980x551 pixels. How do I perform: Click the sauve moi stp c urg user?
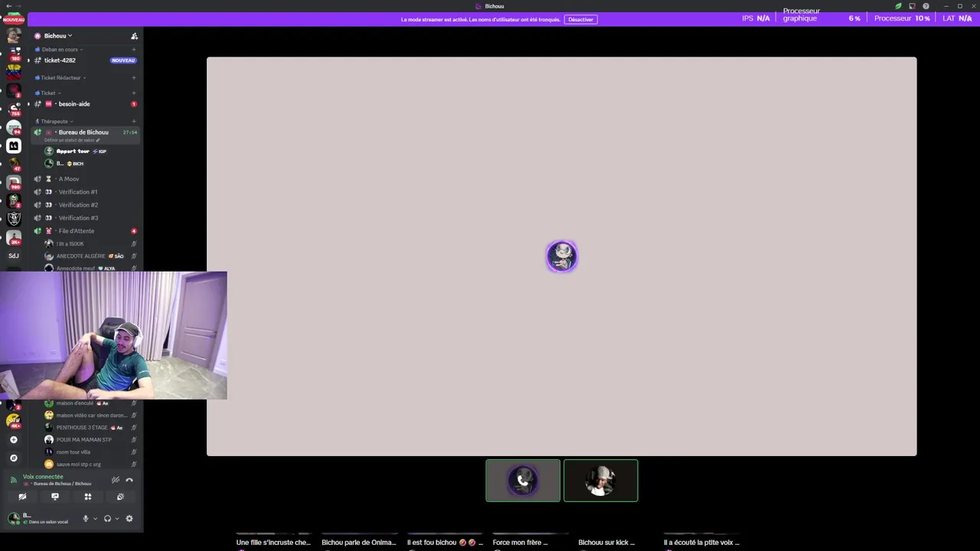(90, 465)
